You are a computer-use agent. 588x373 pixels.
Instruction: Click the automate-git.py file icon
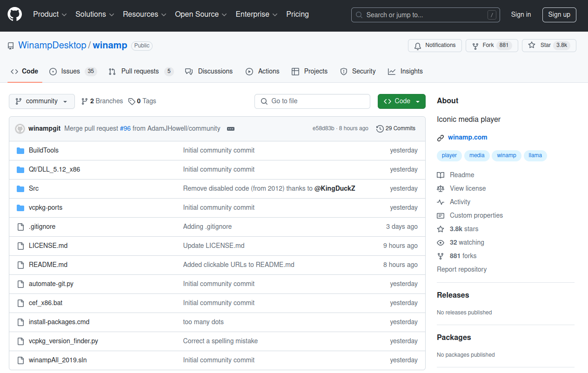tap(20, 284)
